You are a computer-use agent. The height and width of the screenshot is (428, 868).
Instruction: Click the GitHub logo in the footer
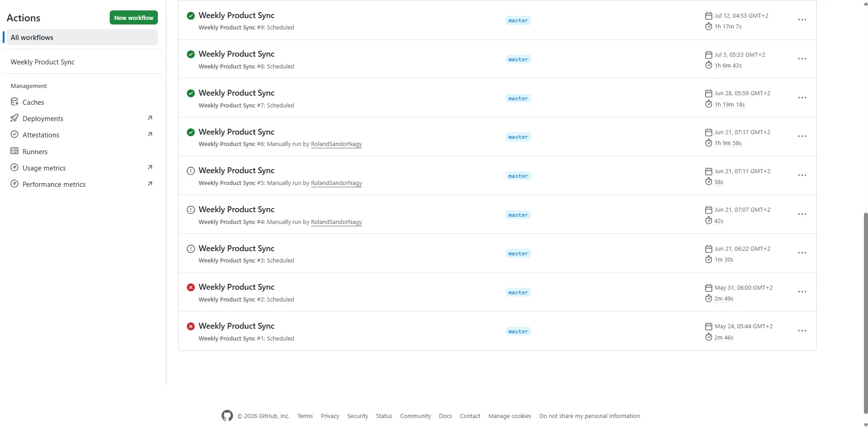pos(227,416)
